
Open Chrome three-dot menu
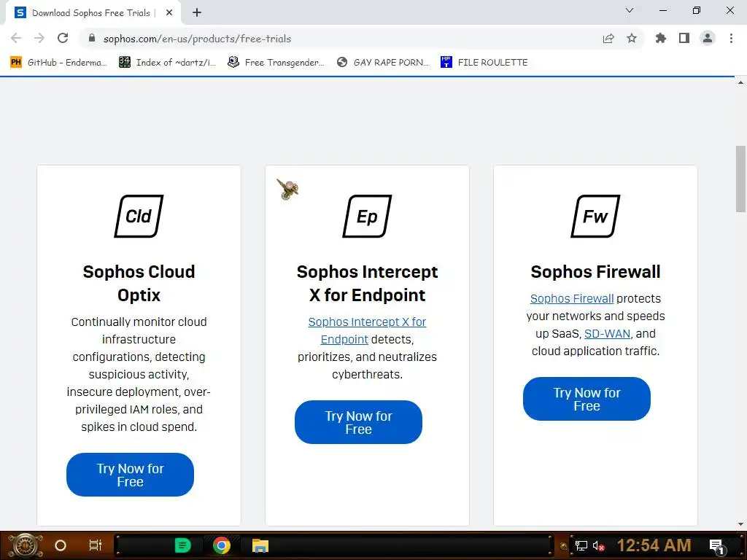731,38
